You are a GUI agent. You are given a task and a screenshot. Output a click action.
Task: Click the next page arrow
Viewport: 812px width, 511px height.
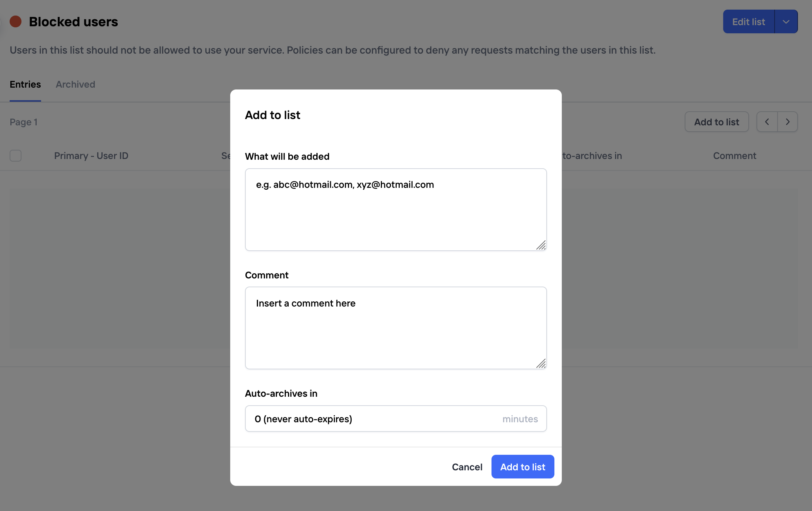(x=788, y=122)
